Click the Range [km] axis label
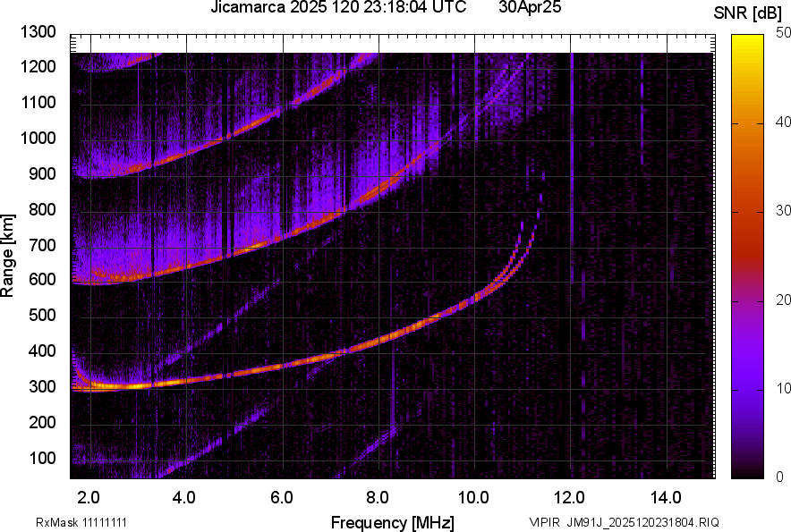Image resolution: width=791 pixels, height=532 pixels. (x=7, y=256)
